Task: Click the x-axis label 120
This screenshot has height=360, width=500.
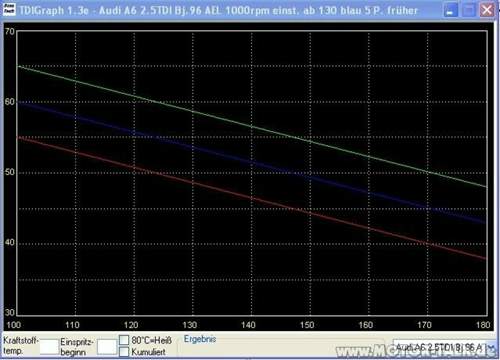Action: [x=131, y=325]
